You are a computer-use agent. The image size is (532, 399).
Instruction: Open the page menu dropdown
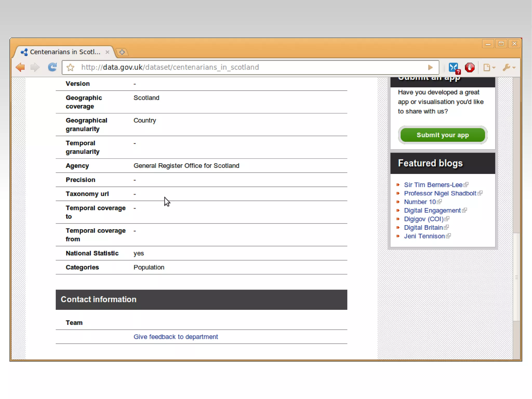click(x=489, y=68)
